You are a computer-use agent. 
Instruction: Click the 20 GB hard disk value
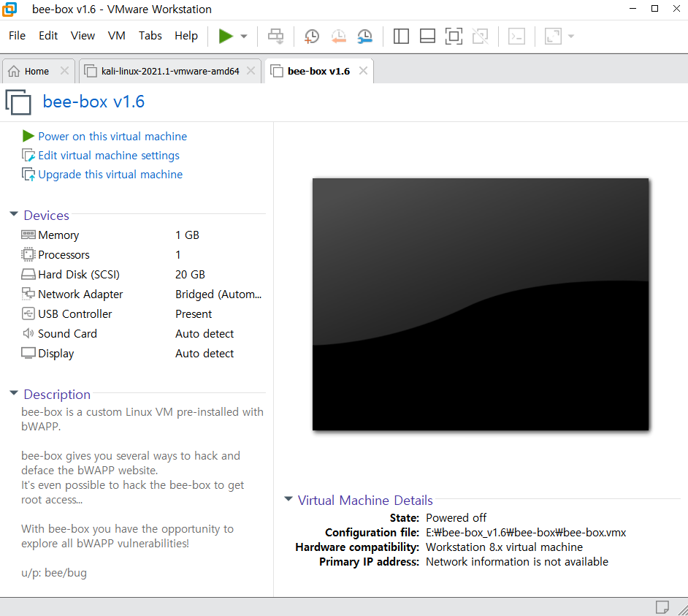click(x=190, y=275)
